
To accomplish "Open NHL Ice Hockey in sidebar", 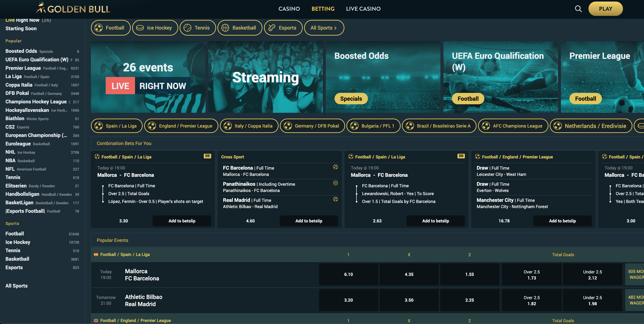I will tap(11, 152).
